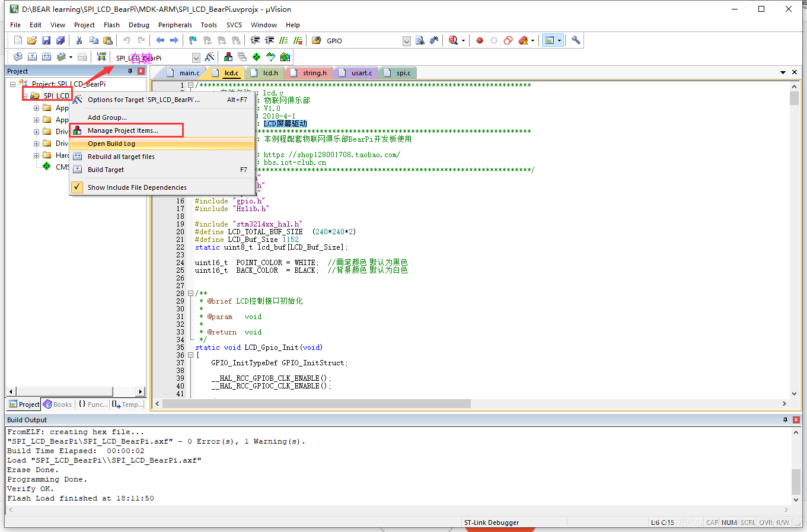Save all files toolbar icon
Screen dimensions: 807x532
[60, 40]
